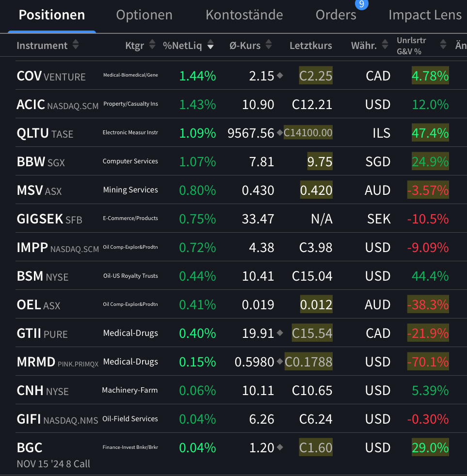The width and height of the screenshot is (467, 476).
Task: Click the %NetLiq column header label
Action: pos(182,46)
